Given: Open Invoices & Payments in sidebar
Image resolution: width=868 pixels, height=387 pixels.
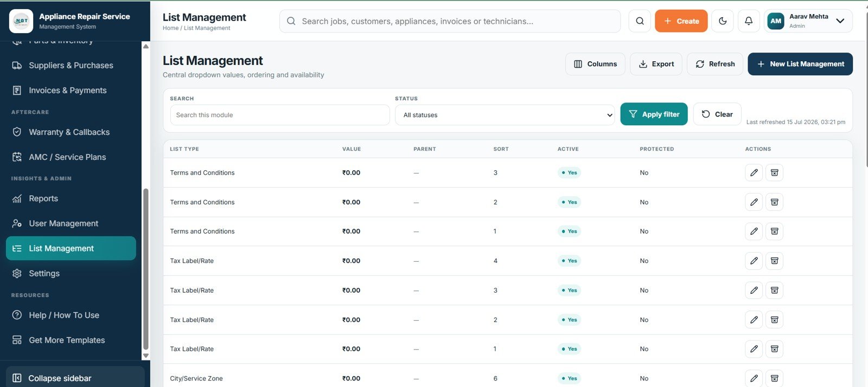Looking at the screenshot, I should (x=71, y=90).
